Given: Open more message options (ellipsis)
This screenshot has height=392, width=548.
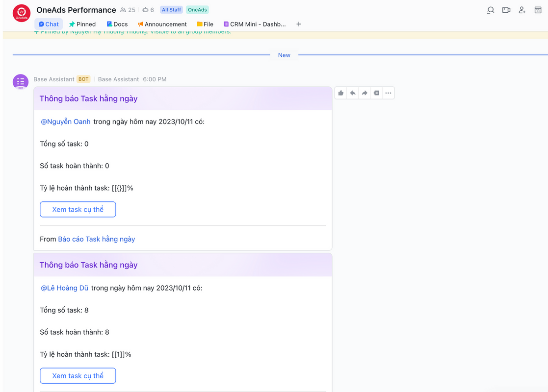Looking at the screenshot, I should tap(388, 93).
